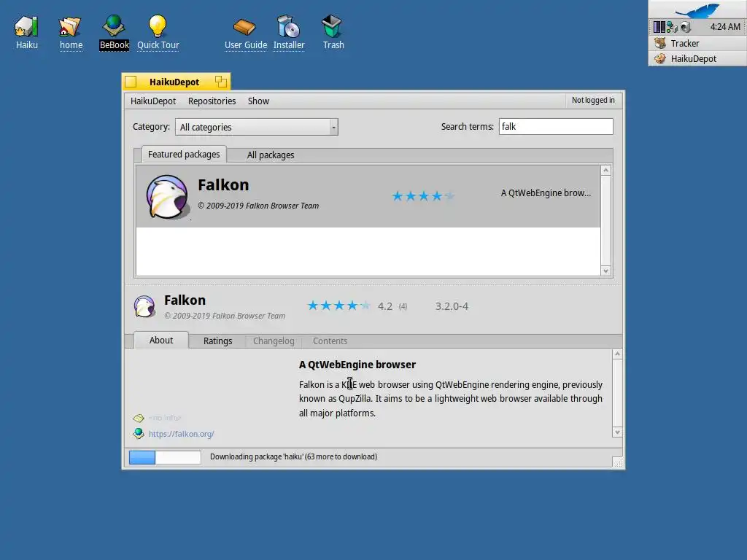The width and height of the screenshot is (747, 560).
Task: Open the https://falkon.org/ link
Action: (181, 434)
